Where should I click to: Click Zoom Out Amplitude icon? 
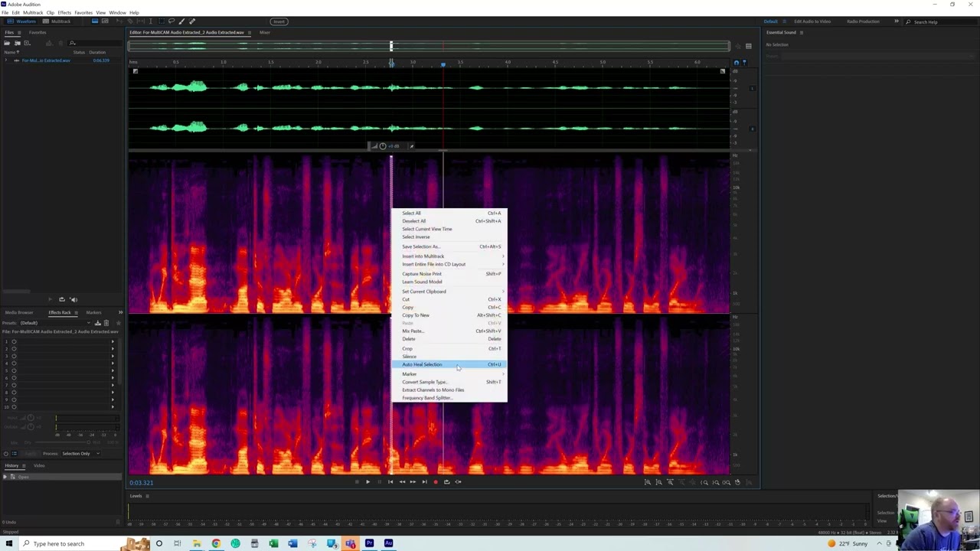[x=658, y=482]
